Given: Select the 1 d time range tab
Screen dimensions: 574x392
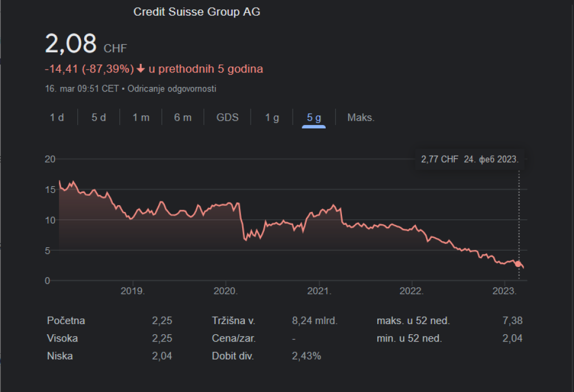Looking at the screenshot, I should 57,117.
